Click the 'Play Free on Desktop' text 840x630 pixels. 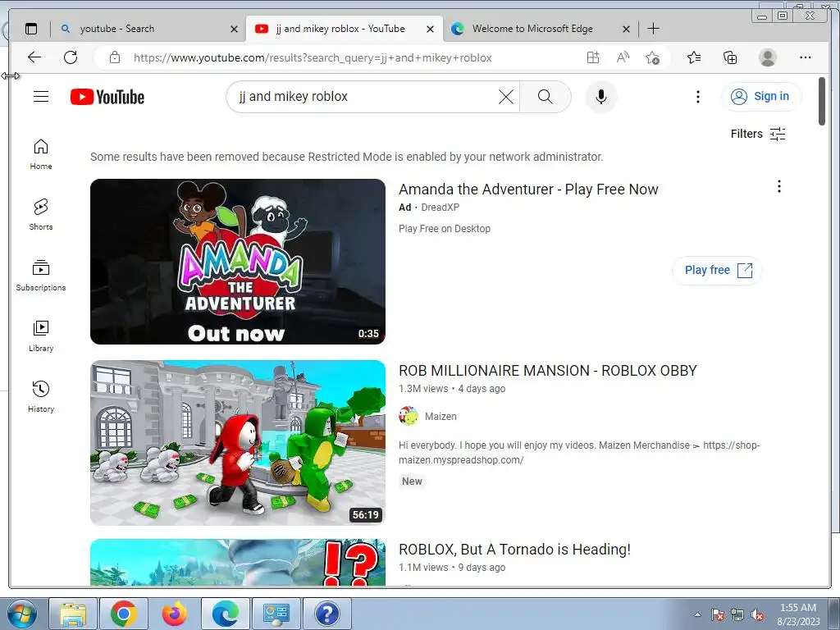tap(444, 229)
